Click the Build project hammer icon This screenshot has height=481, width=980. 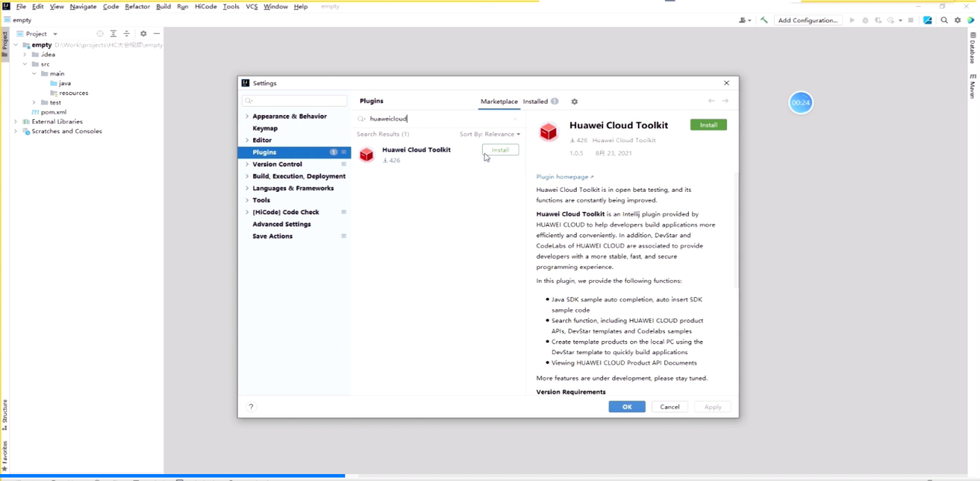pos(764,20)
